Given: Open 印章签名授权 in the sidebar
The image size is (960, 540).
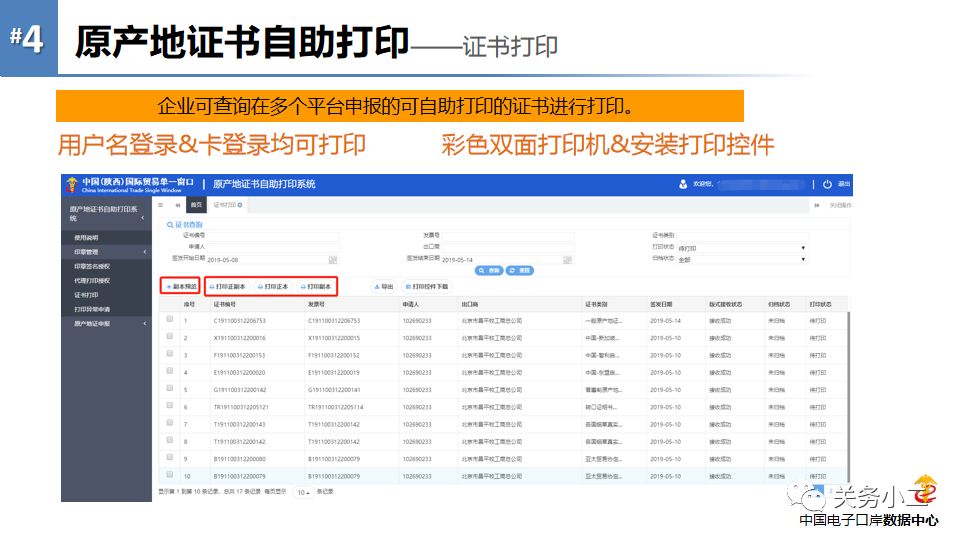Looking at the screenshot, I should click(92, 266).
